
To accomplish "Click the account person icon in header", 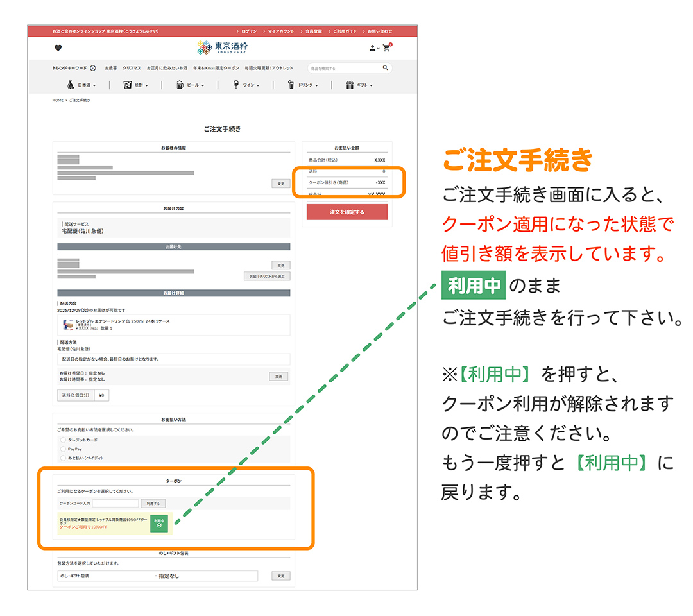I will pos(372,49).
